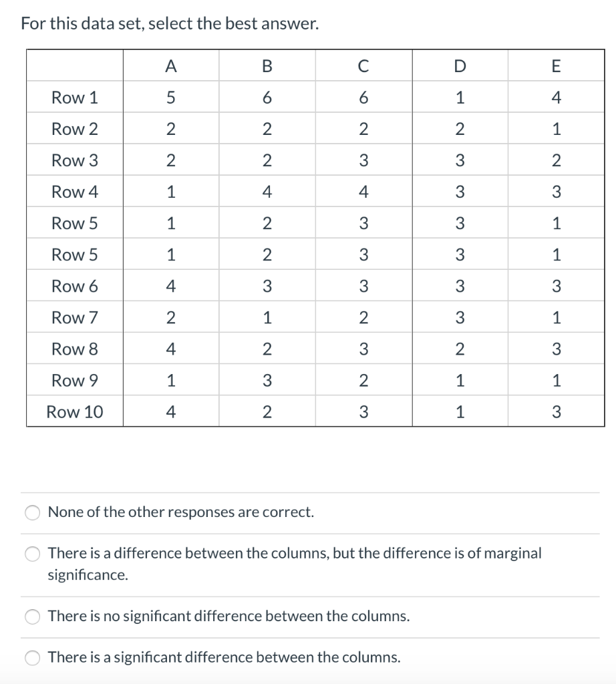Choose "There is a significant difference between the columns"

[x=31, y=658]
